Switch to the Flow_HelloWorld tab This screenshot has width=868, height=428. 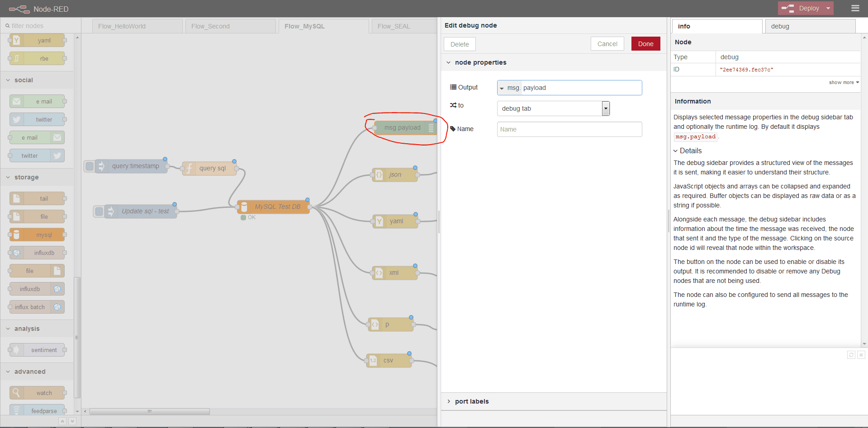(122, 26)
